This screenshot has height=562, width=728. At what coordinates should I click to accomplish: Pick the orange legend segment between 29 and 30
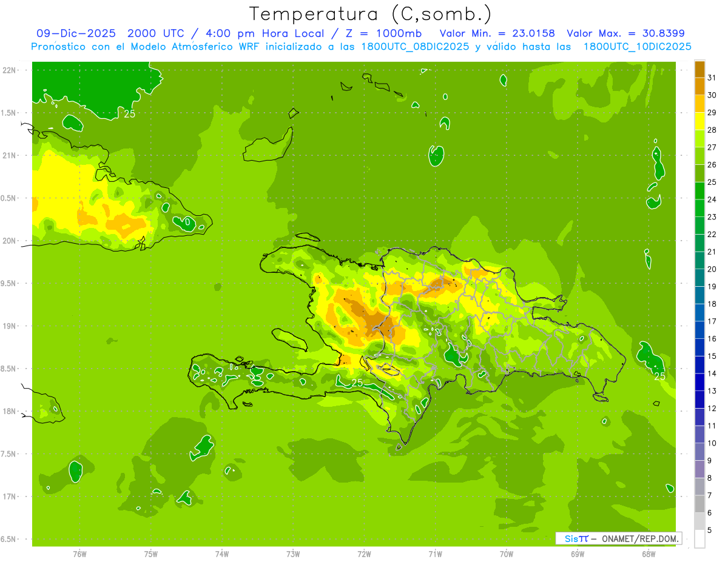(x=699, y=104)
